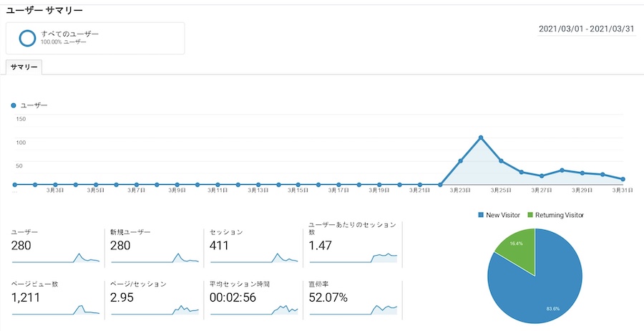Click the peak data point on 3月24日
The image size is (644, 331).
[481, 138]
